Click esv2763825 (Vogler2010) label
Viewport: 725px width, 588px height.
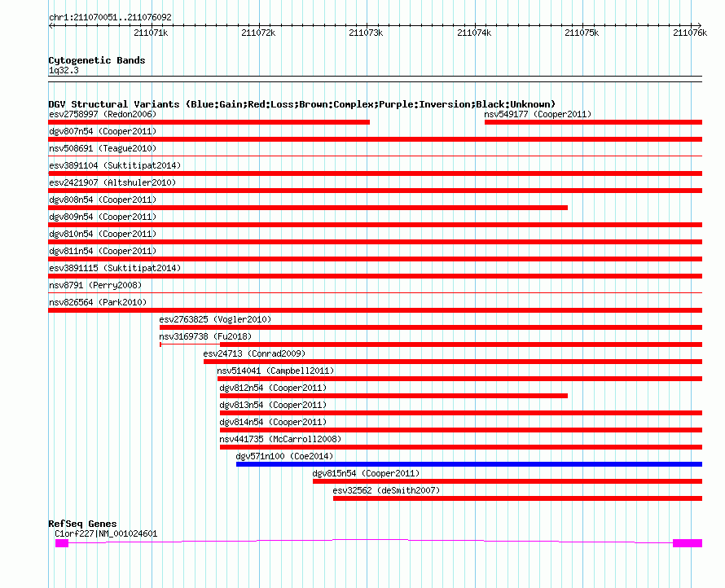[x=215, y=319]
